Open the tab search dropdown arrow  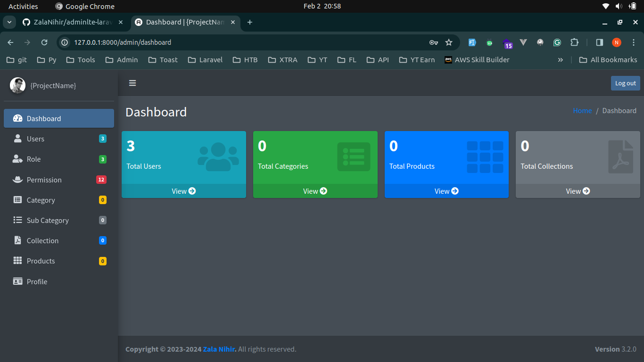(9, 22)
